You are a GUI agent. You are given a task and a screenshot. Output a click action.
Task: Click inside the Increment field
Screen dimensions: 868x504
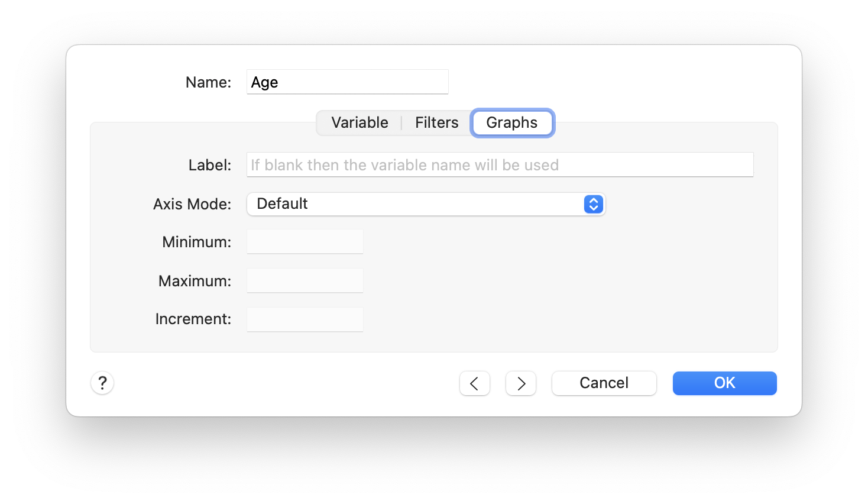tap(305, 319)
